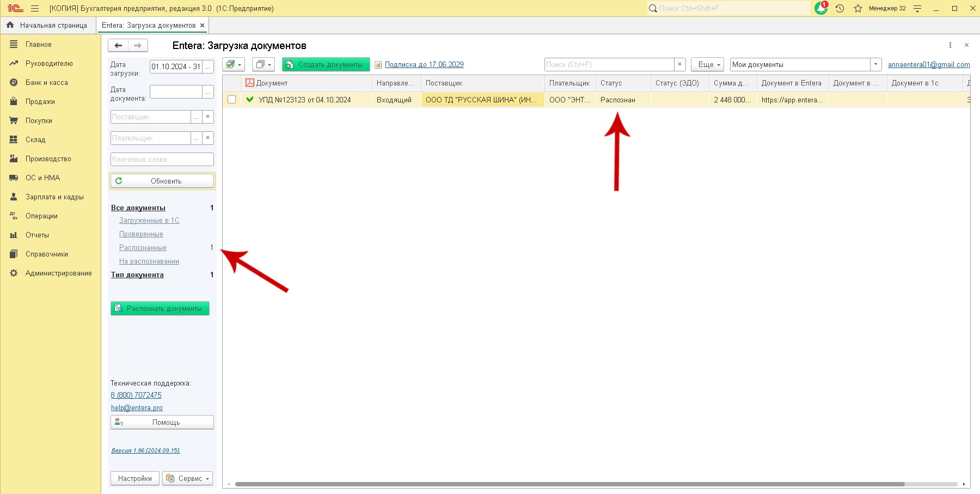Expand the Мои документы combo box arrow
The width and height of the screenshot is (980, 494).
click(875, 64)
